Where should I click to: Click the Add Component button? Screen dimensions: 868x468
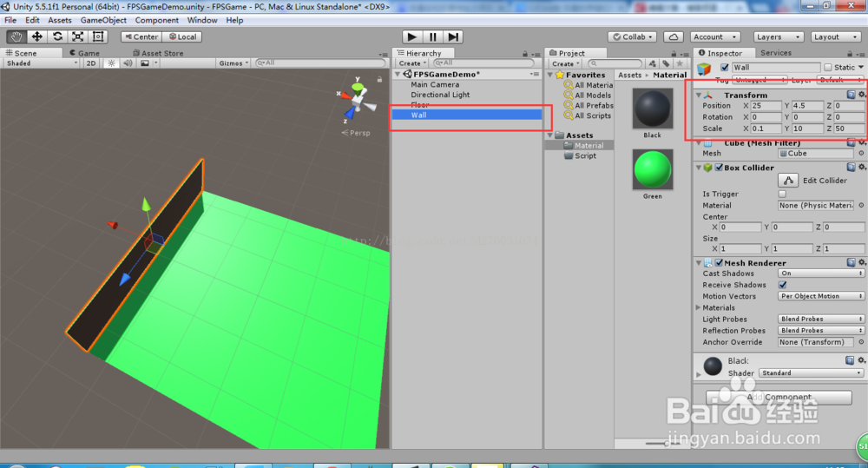pos(779,397)
